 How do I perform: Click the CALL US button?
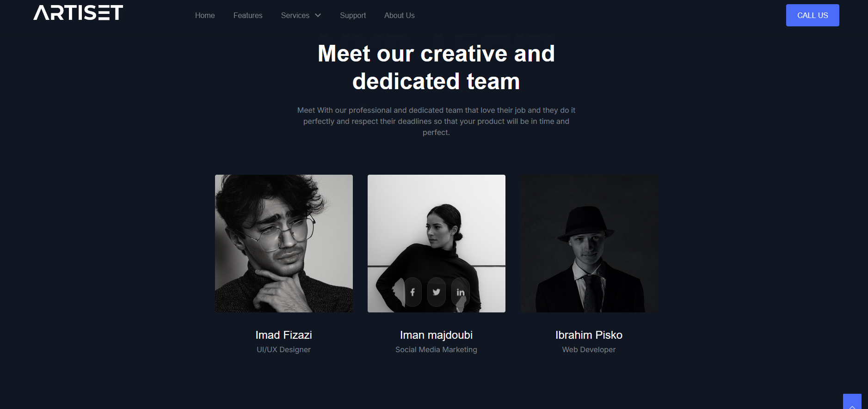pyautogui.click(x=813, y=15)
